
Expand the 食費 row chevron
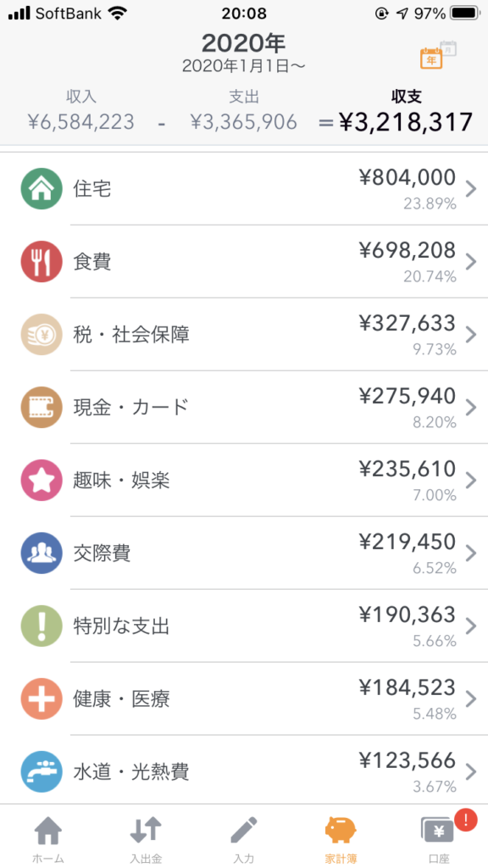point(471,262)
